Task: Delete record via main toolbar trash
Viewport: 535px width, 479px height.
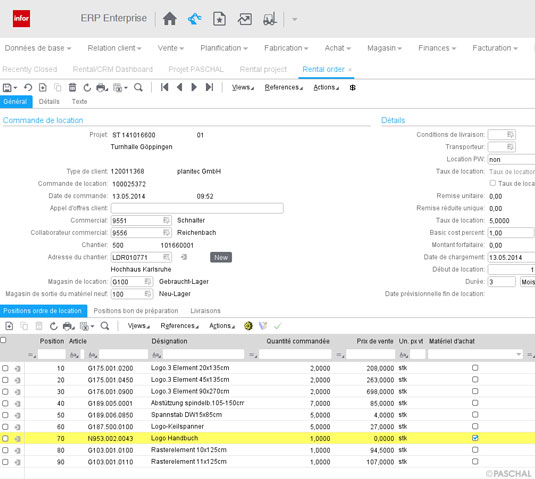Action: (x=72, y=88)
